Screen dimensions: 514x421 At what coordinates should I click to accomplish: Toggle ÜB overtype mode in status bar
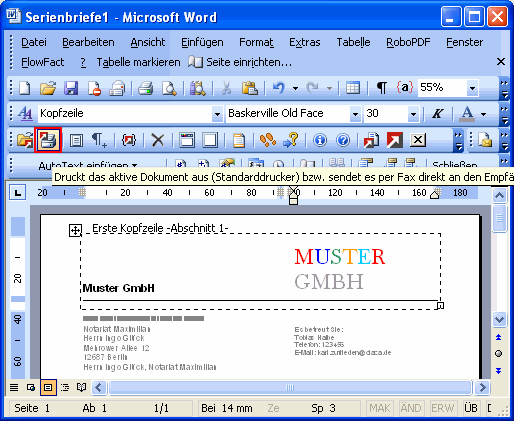tap(471, 408)
